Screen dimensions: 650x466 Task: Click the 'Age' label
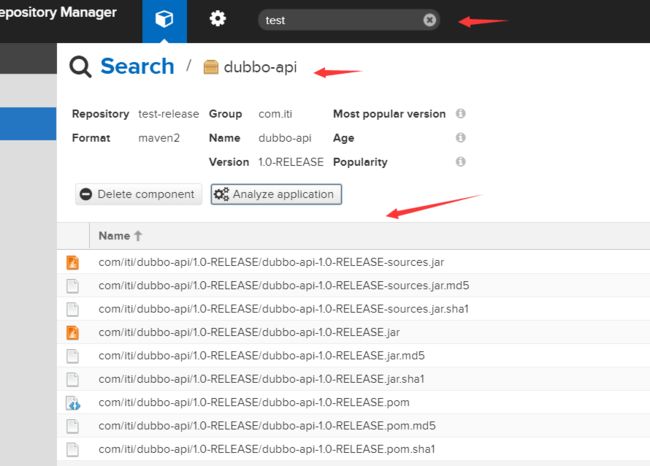click(x=344, y=138)
